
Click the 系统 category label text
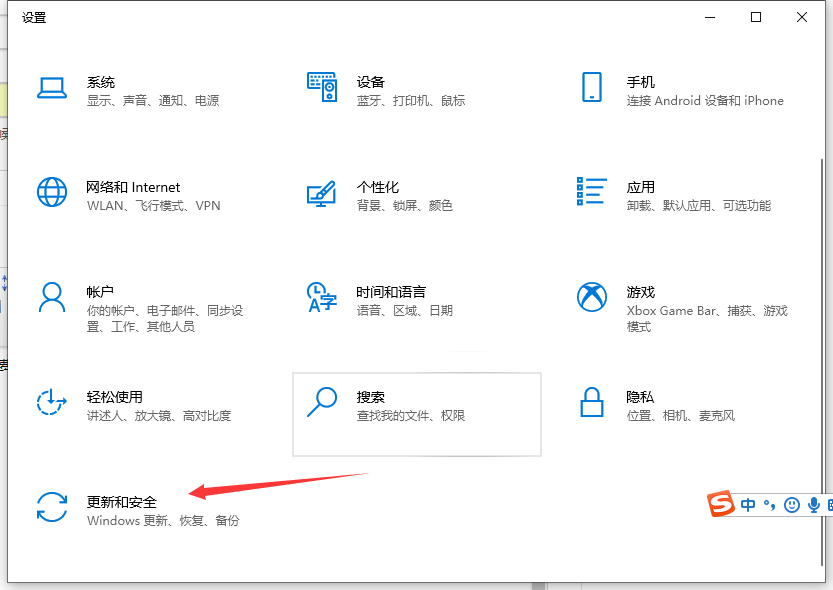[x=101, y=82]
